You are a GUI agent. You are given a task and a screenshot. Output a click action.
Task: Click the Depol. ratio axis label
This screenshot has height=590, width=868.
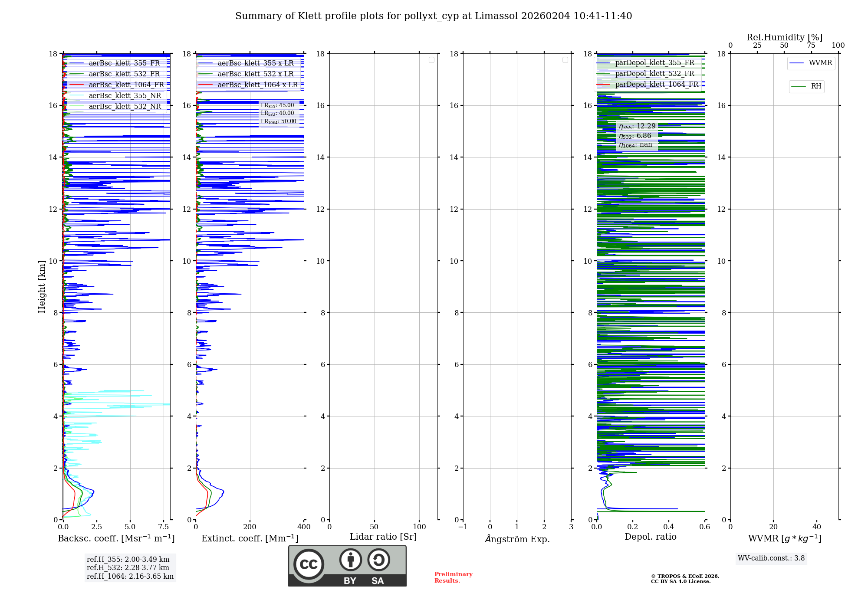tap(651, 537)
